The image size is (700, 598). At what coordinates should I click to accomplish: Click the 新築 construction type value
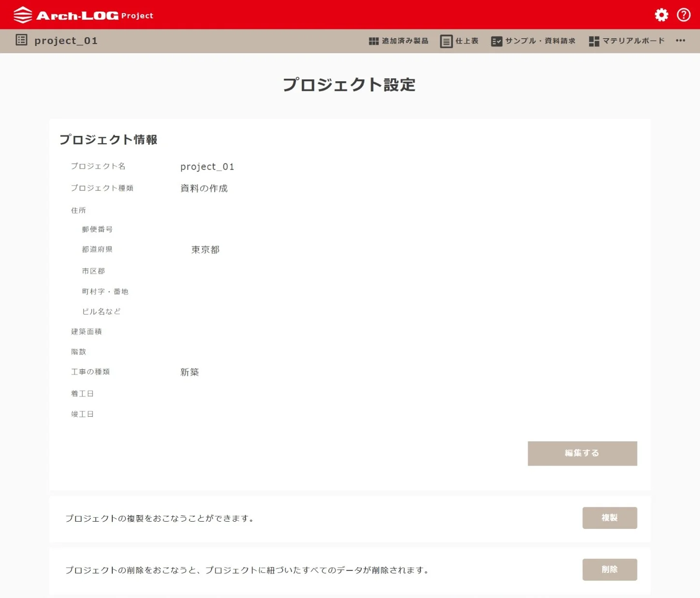coord(190,372)
